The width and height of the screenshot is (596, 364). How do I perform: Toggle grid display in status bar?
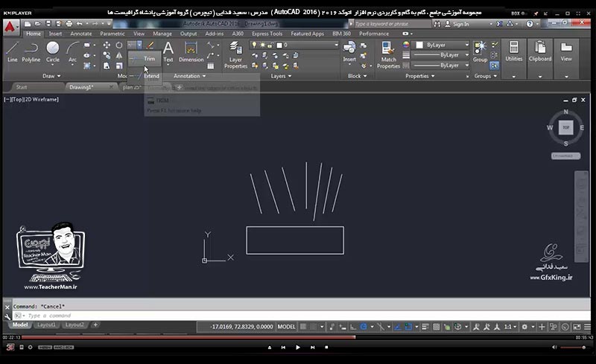coord(303,327)
